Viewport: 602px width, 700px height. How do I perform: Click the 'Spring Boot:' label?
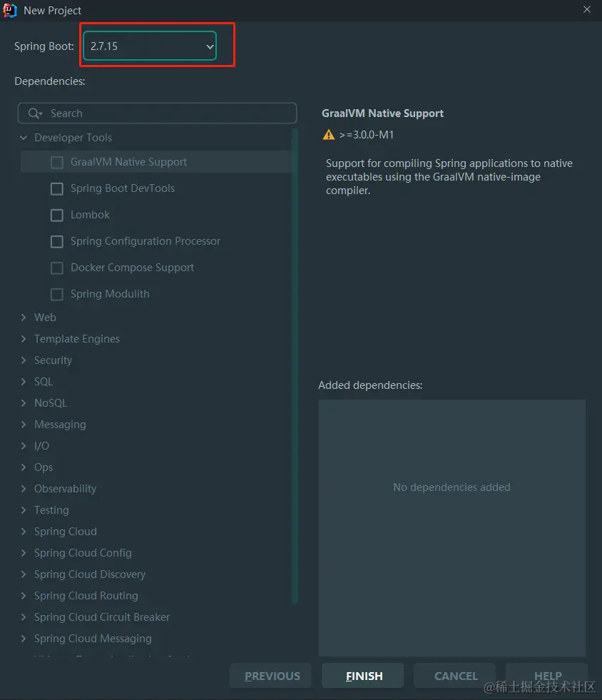(44, 46)
